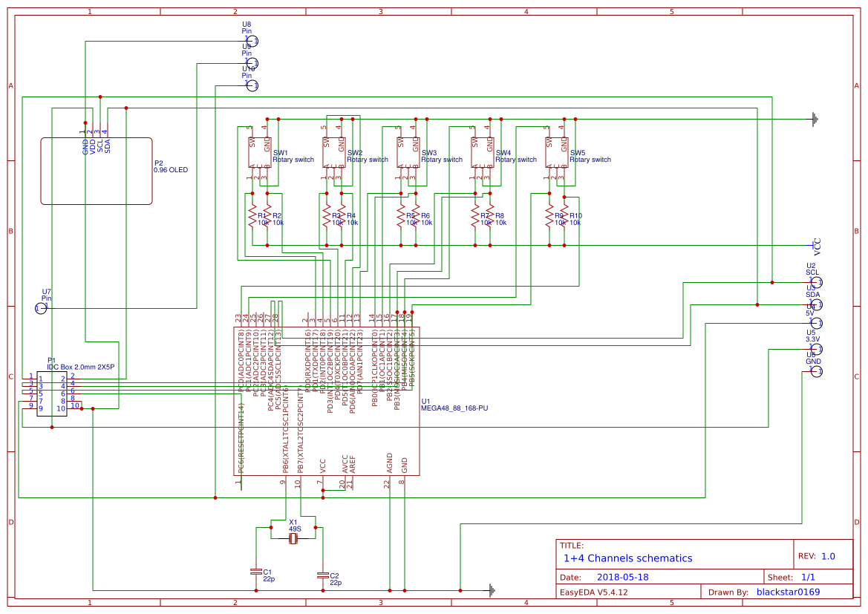Click the title text 1+4 Channels schematics
The height and width of the screenshot is (614, 868).
click(x=629, y=558)
